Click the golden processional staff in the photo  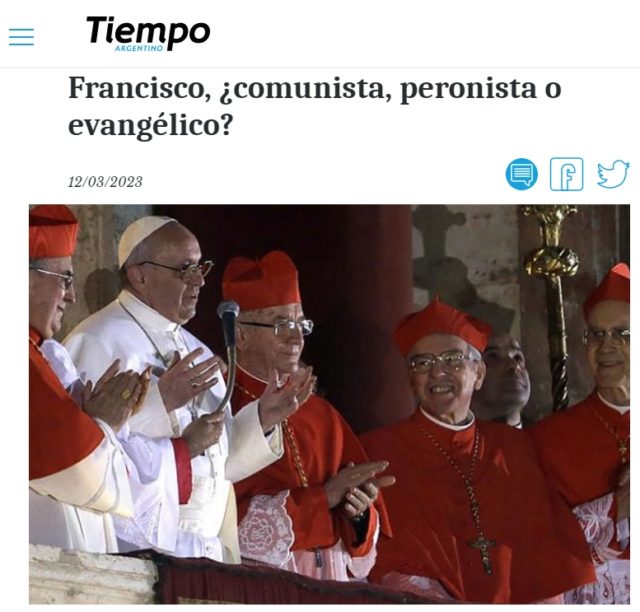[553, 302]
